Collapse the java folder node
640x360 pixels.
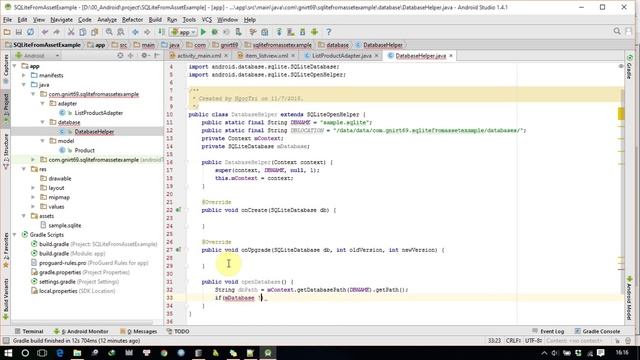tap(24, 84)
